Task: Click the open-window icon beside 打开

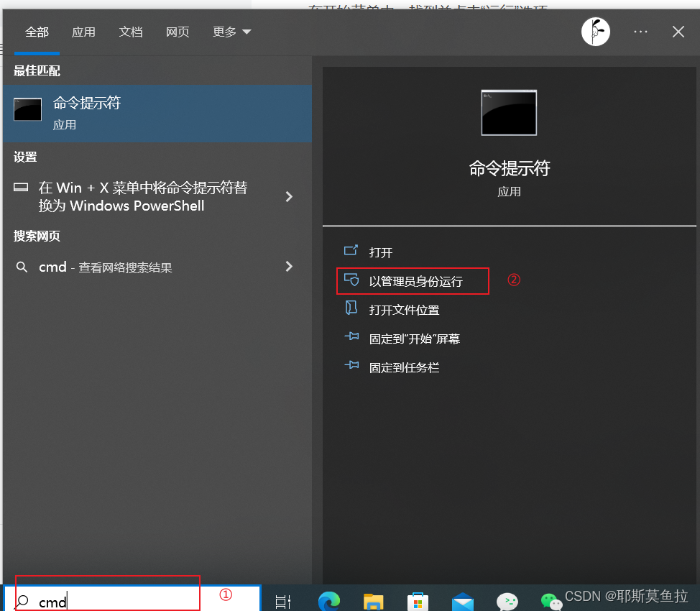Action: [351, 250]
